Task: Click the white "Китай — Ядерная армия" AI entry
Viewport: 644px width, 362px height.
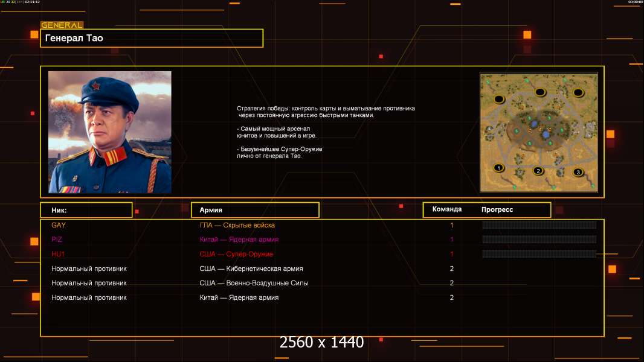Action: pos(239,297)
